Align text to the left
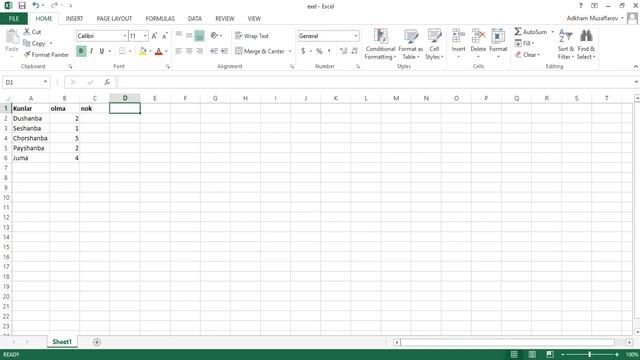The image size is (640, 360). point(179,51)
